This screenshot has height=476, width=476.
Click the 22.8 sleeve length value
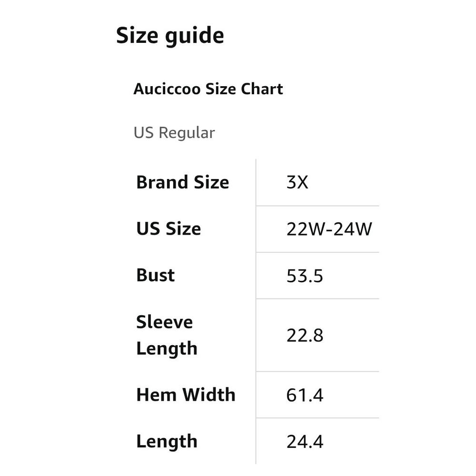pos(305,336)
